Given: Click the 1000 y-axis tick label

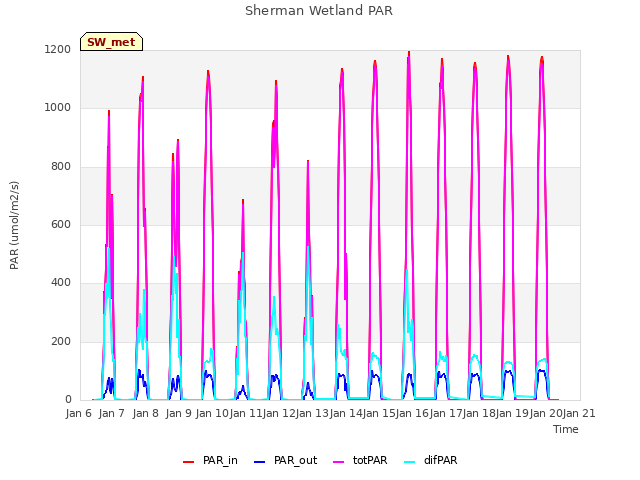Looking at the screenshot, I should pyautogui.click(x=58, y=108).
